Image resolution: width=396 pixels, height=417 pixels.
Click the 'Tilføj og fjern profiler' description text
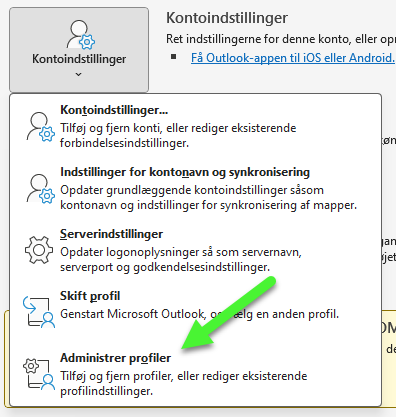[x=184, y=383]
